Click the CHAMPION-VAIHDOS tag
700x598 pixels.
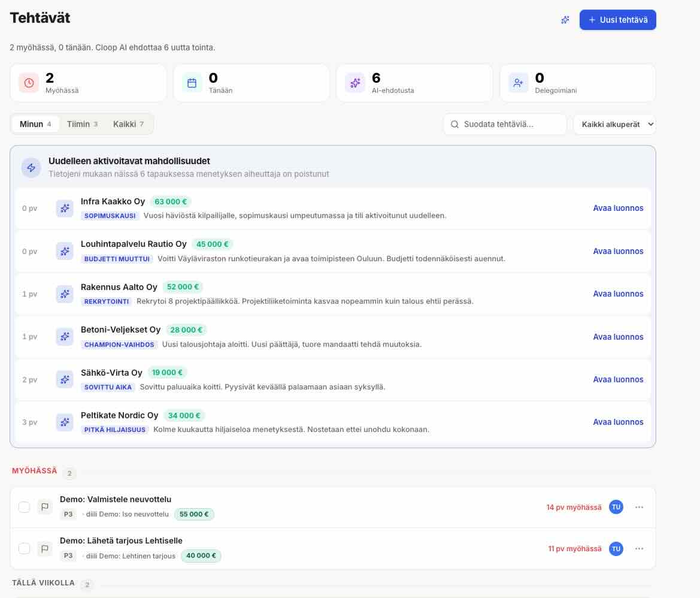(x=119, y=345)
